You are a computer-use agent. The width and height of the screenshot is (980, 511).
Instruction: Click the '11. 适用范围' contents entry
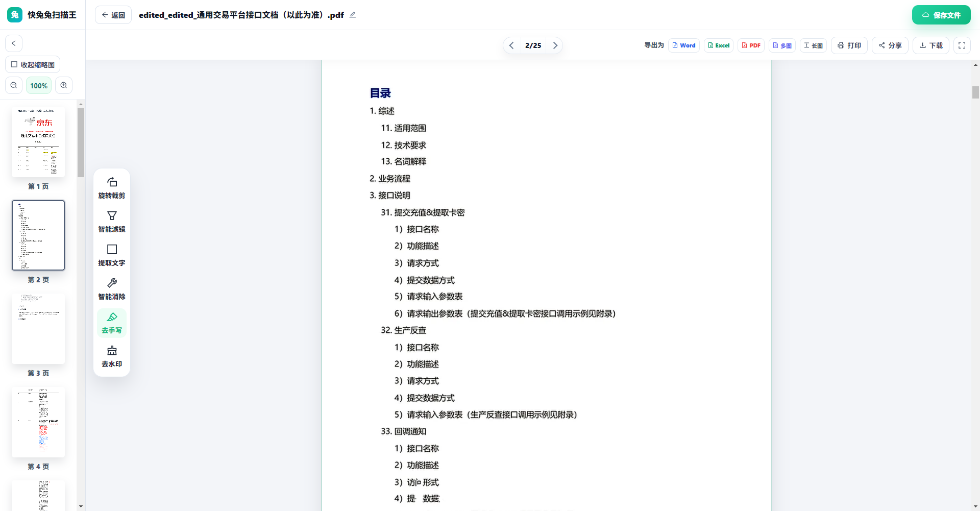coord(403,128)
